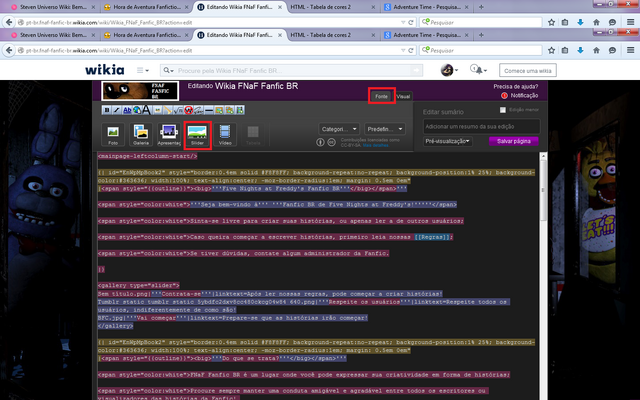The width and height of the screenshot is (640, 400).
Task: Open the Mais detalhes license link
Action: (376, 145)
